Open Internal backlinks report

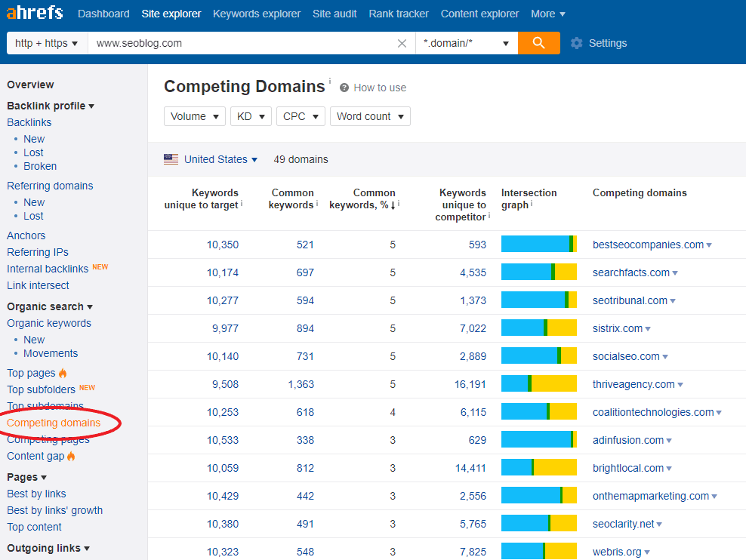(48, 269)
